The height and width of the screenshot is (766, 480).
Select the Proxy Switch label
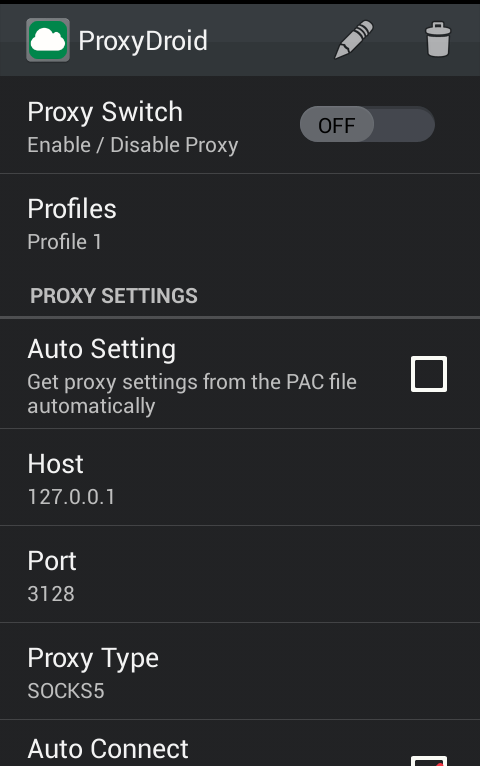[x=105, y=112]
